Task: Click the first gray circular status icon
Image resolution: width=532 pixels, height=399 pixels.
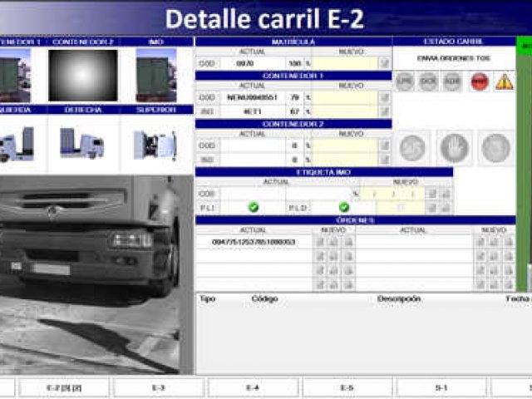Action: 405,81
